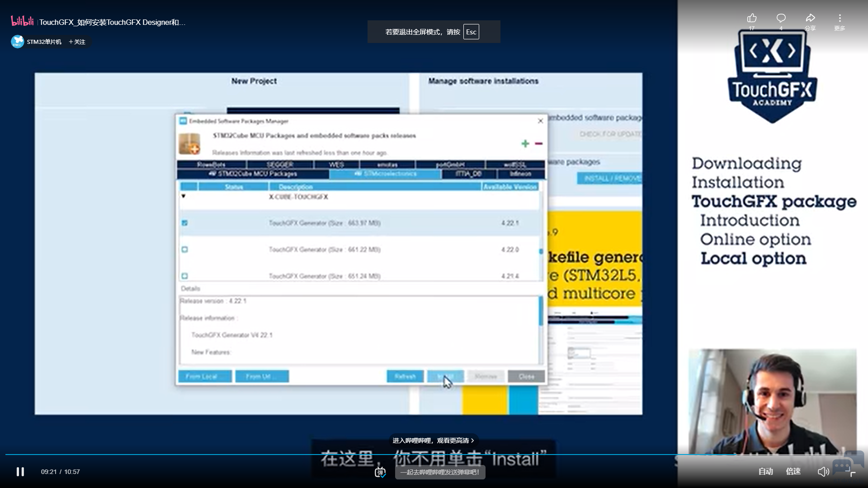Uncheck the TouchGFX Generator 4.22.1 checkbox
The image size is (868, 488).
click(184, 223)
